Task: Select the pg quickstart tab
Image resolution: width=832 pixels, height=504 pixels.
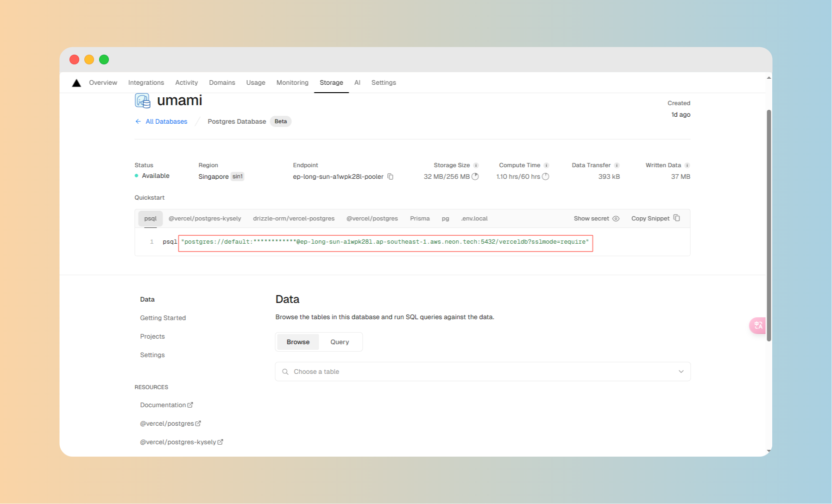Action: [x=445, y=219]
